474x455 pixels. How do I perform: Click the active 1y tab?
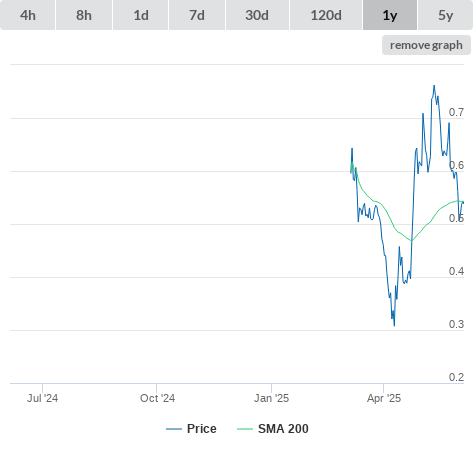tap(390, 15)
